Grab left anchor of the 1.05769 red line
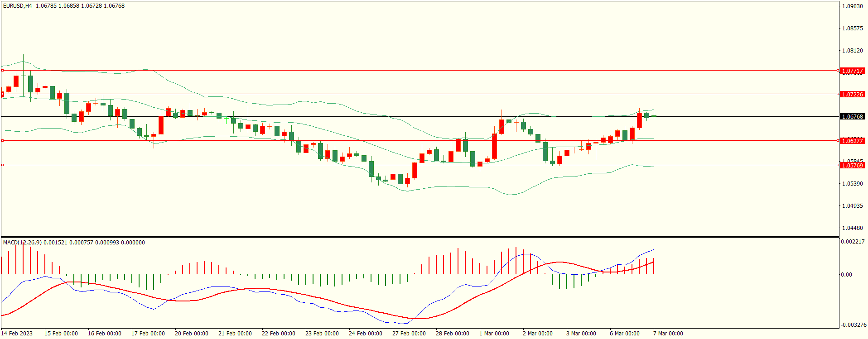 (x=2, y=165)
